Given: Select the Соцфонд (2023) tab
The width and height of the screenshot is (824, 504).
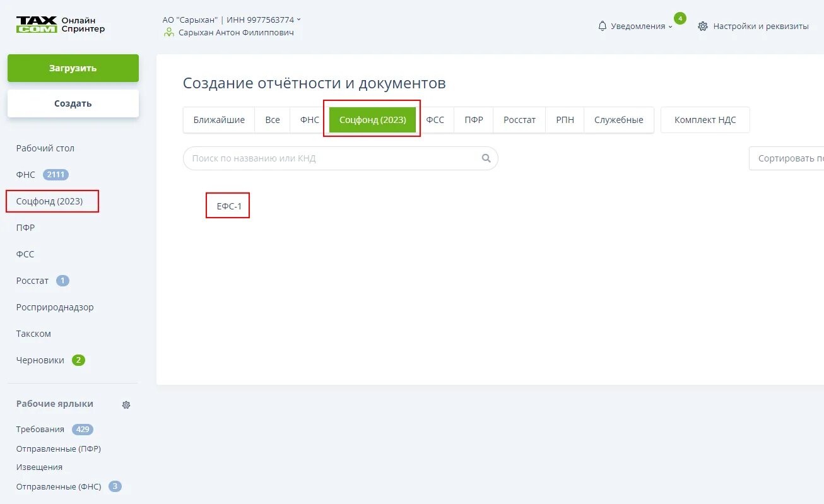Looking at the screenshot, I should tap(372, 120).
